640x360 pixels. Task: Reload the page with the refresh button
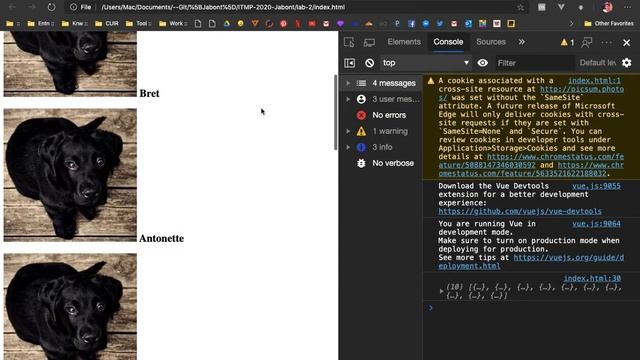51,7
